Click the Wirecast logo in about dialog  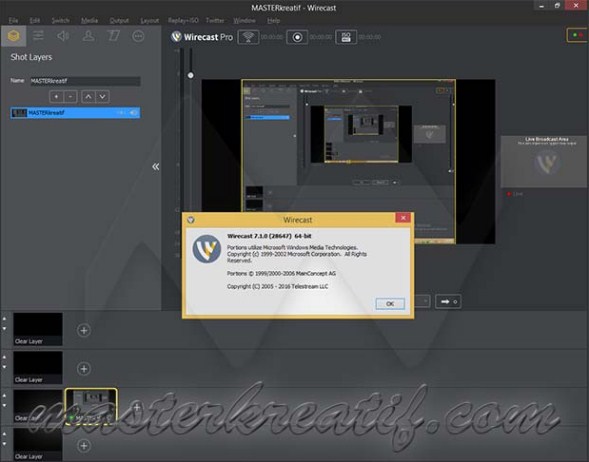(x=207, y=249)
